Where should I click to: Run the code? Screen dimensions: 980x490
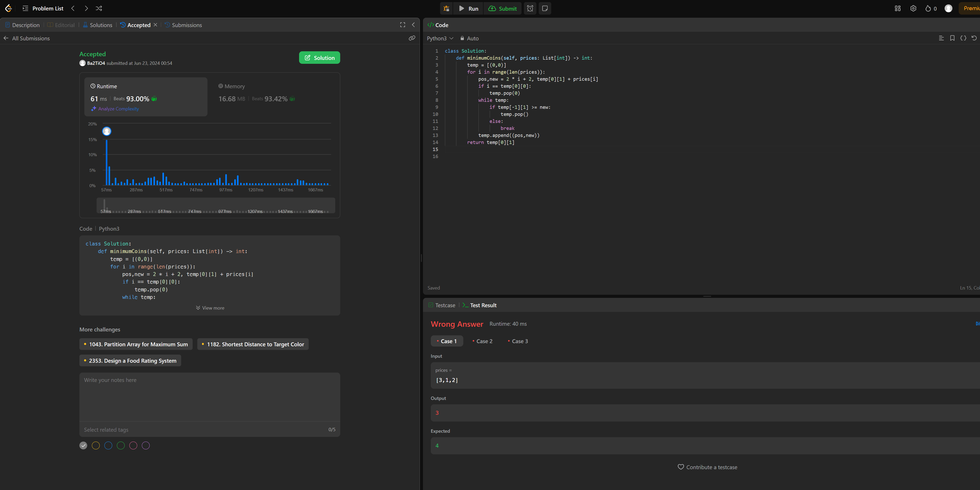pyautogui.click(x=468, y=8)
